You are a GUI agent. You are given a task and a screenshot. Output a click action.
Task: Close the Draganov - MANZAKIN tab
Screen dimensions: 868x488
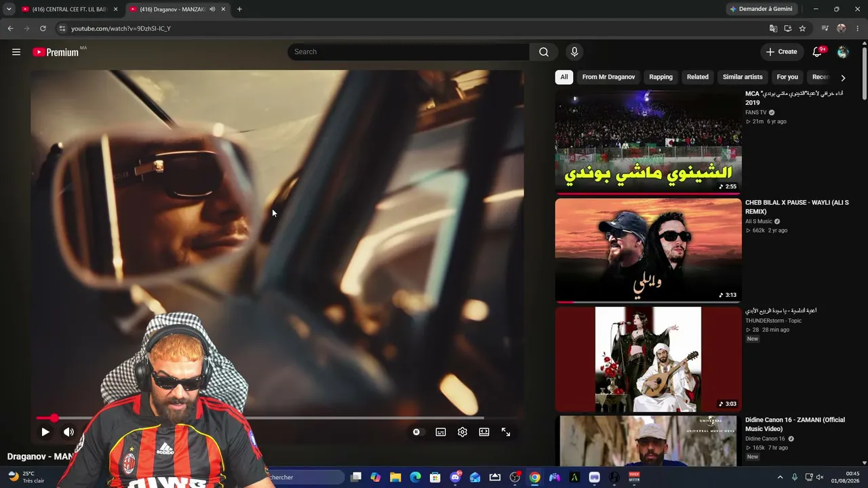point(223,9)
